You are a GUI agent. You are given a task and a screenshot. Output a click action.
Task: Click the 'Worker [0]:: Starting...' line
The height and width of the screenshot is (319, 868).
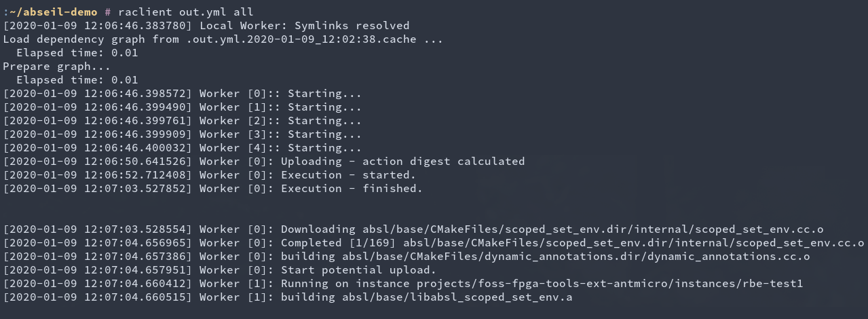pos(183,94)
